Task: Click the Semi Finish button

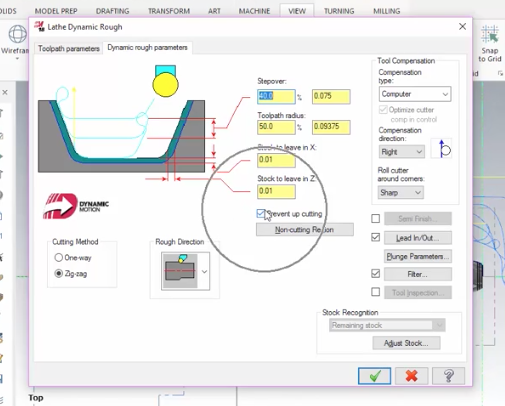Action: [418, 219]
